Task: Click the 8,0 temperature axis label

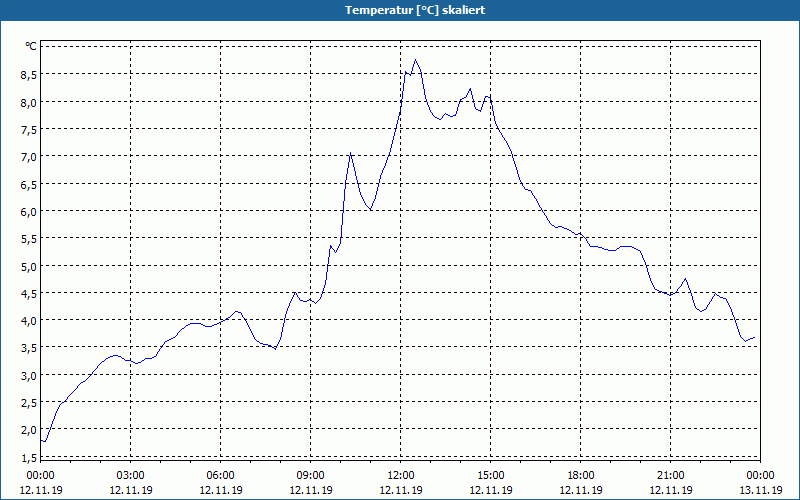Action: click(30, 102)
